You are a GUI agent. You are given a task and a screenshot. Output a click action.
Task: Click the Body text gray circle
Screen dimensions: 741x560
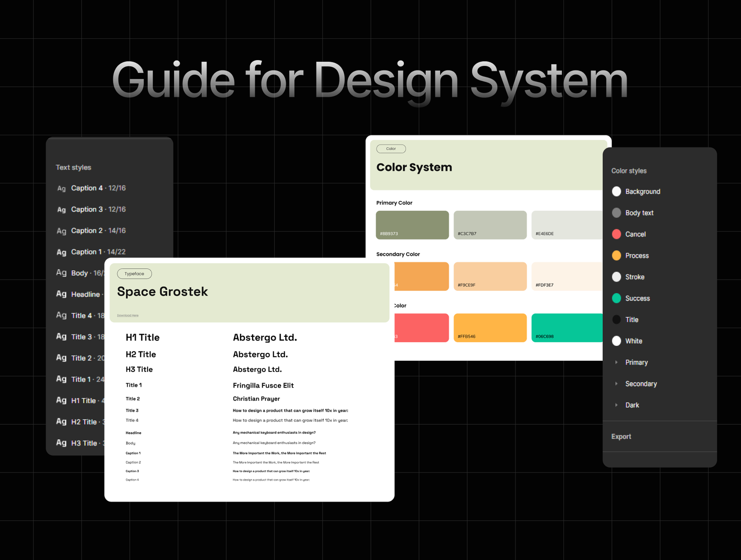(x=616, y=213)
